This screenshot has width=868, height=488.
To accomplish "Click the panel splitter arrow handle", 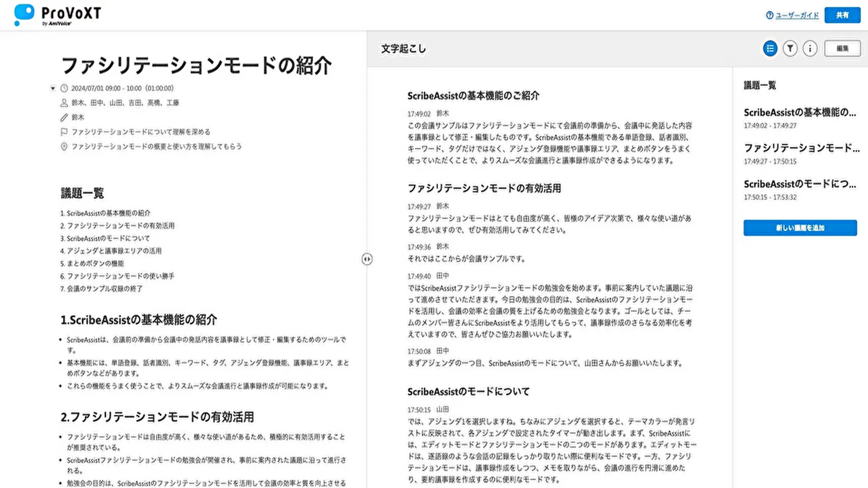I will click(367, 259).
